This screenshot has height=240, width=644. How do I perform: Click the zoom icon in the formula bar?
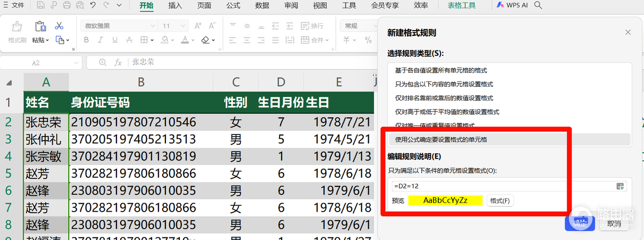103,63
